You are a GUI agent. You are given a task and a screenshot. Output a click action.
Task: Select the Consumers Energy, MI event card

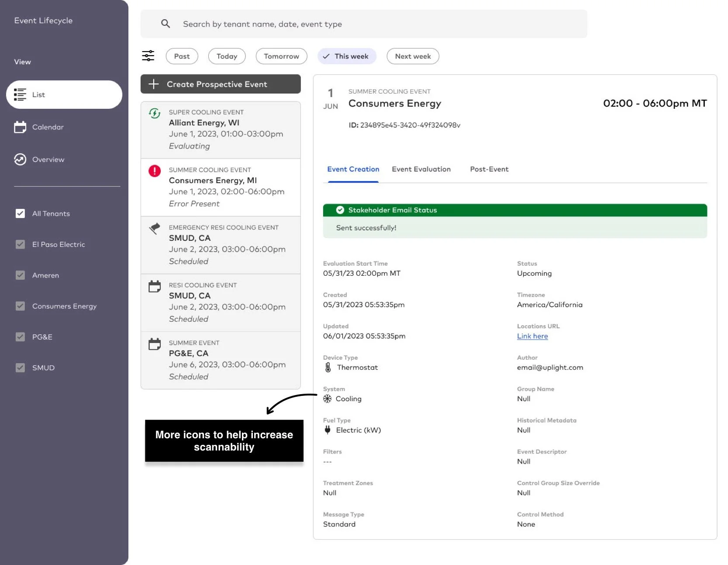pos(221,187)
